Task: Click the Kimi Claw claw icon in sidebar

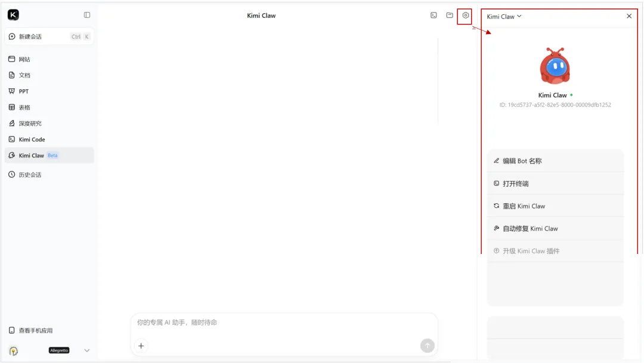Action: click(11, 155)
